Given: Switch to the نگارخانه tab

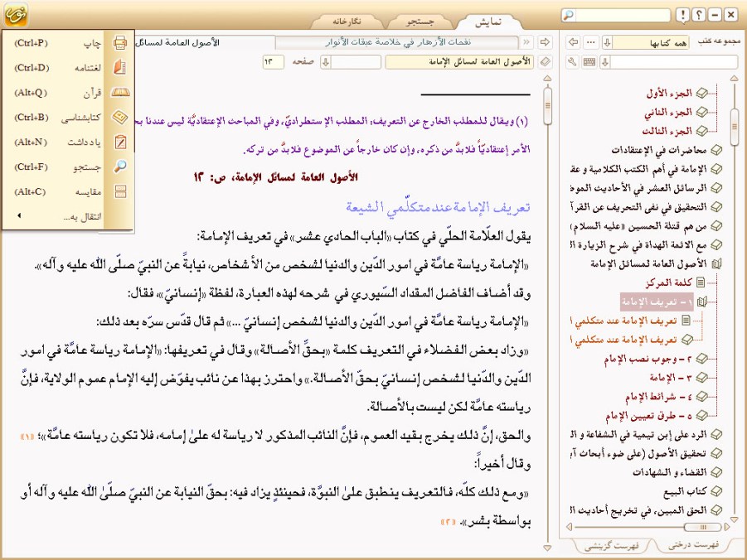Looking at the screenshot, I should click(x=347, y=22).
